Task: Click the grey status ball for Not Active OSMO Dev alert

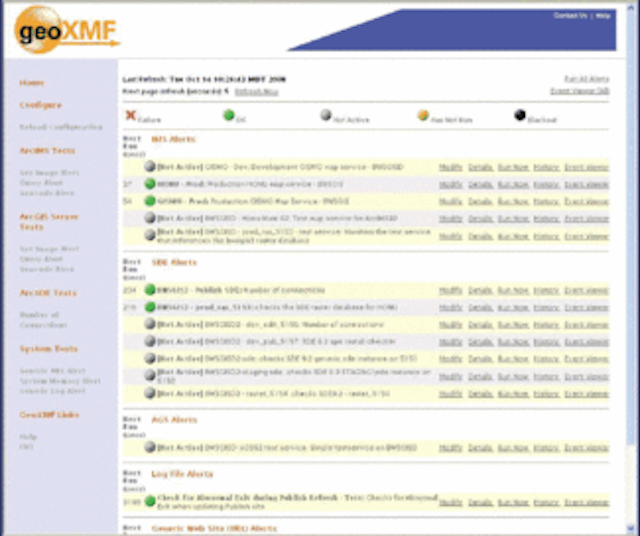Action: [150, 166]
